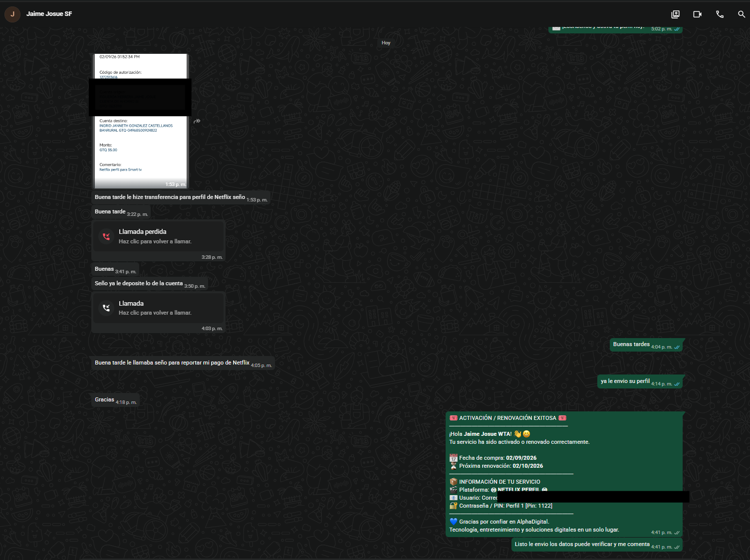This screenshot has height=560, width=750.
Task: Click 'ACTIVACIÓN / RENOVACIÓN EXITOSA' heading text
Action: (x=507, y=418)
